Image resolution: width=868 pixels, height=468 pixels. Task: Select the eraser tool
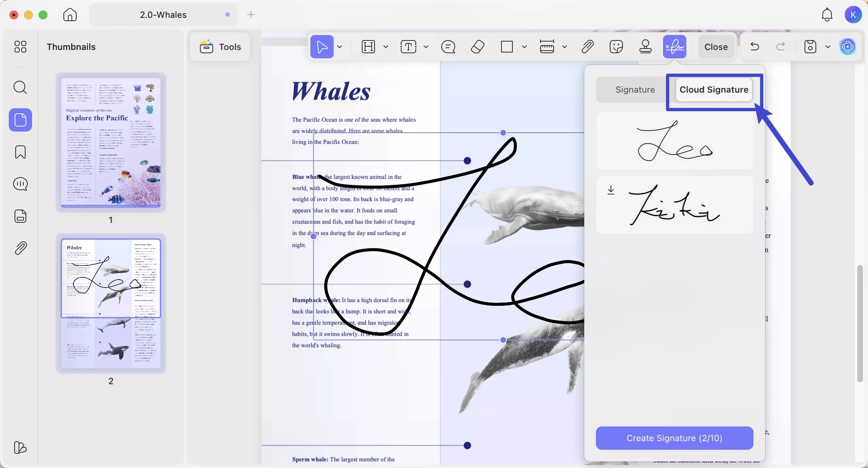point(478,47)
